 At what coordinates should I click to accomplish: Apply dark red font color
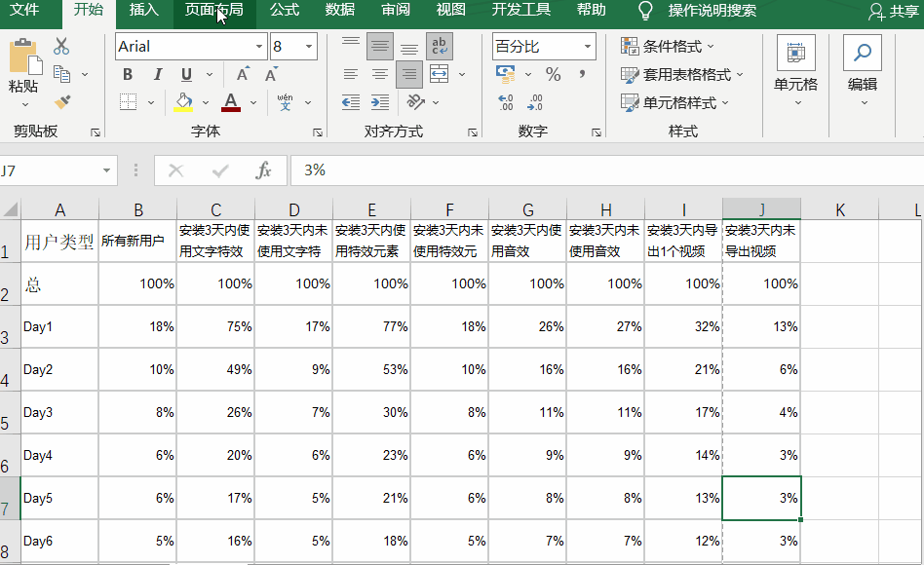click(x=231, y=102)
